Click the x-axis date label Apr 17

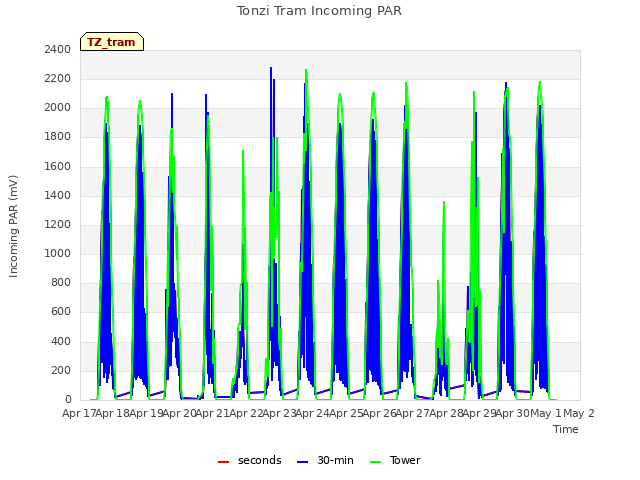click(x=78, y=413)
